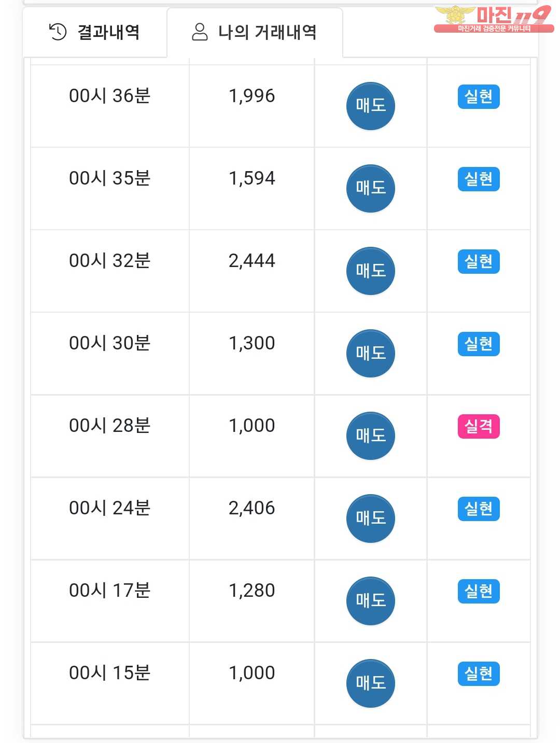Select the round 매도 icon for 00시 28분
The width and height of the screenshot is (560, 743).
pos(371,436)
